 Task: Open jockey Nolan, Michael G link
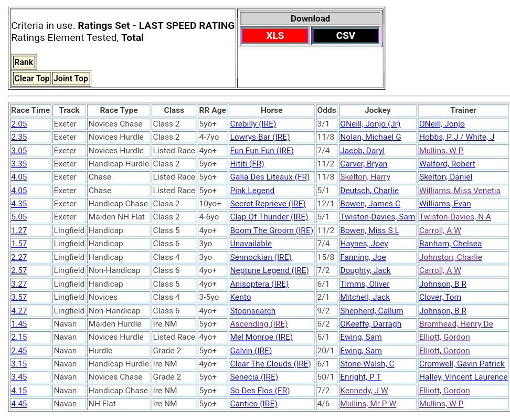coord(370,137)
